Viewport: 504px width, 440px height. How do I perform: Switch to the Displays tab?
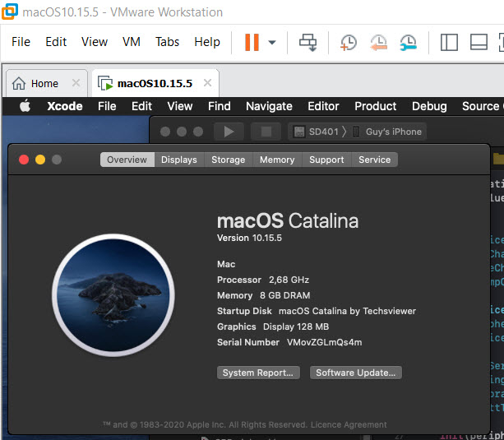click(x=179, y=160)
